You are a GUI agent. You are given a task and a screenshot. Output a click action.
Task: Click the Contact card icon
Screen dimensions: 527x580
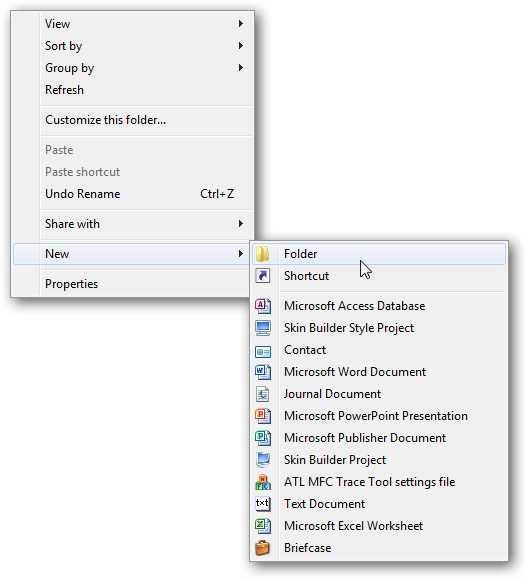[x=263, y=351]
